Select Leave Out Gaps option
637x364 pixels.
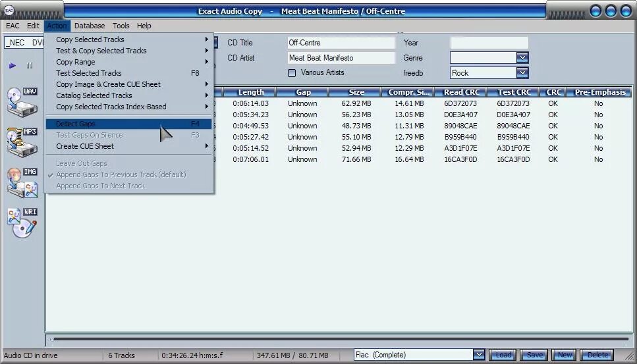pyautogui.click(x=130, y=163)
